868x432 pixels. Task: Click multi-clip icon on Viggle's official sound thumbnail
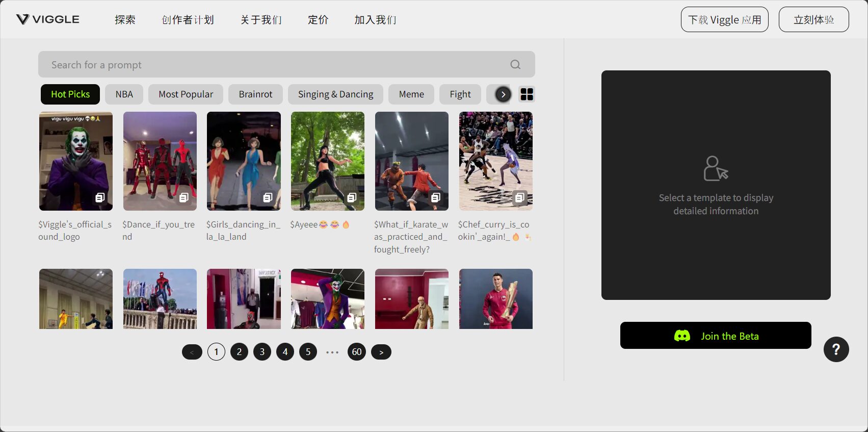pos(100,197)
